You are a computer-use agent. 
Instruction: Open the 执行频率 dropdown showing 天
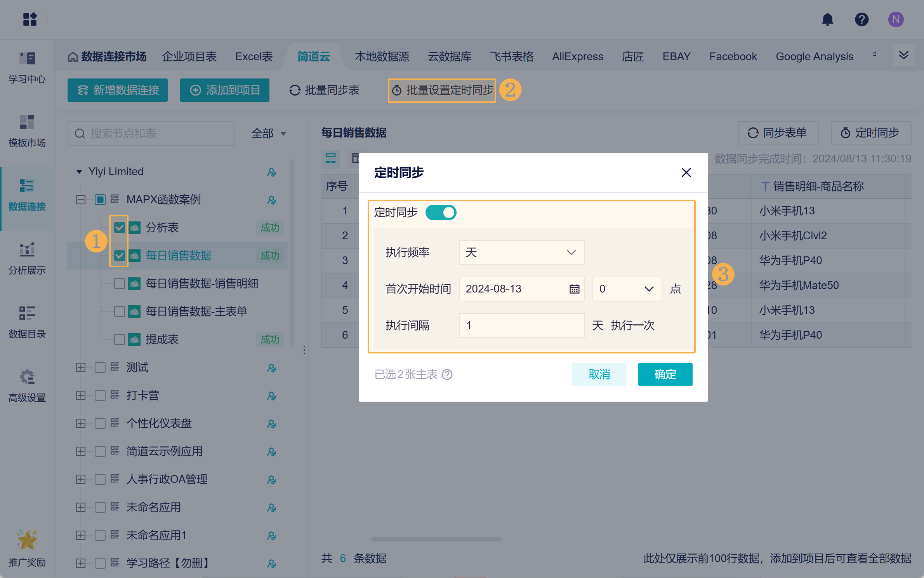point(521,252)
